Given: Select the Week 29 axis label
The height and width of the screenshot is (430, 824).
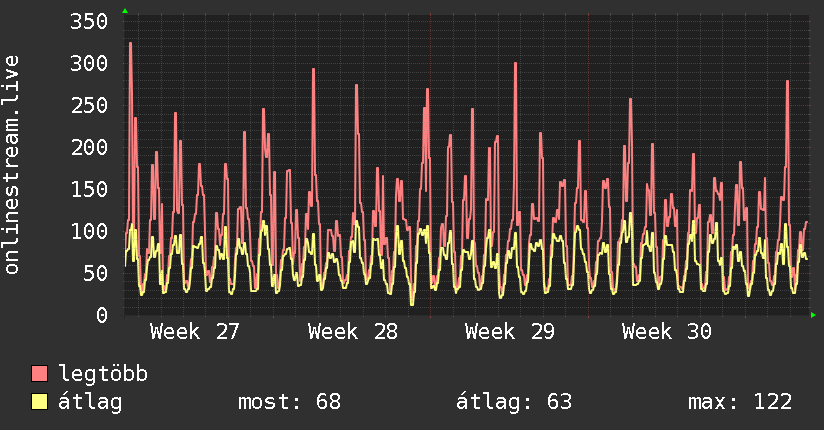Looking at the screenshot, I should (x=510, y=332).
